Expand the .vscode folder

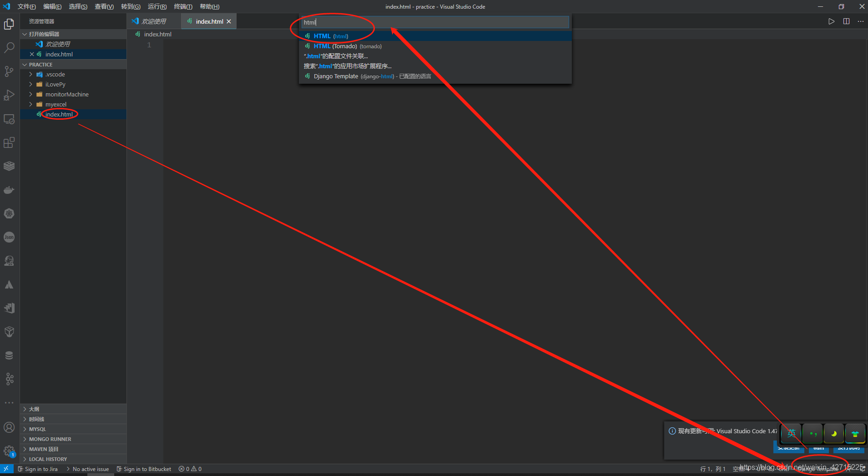click(73, 74)
